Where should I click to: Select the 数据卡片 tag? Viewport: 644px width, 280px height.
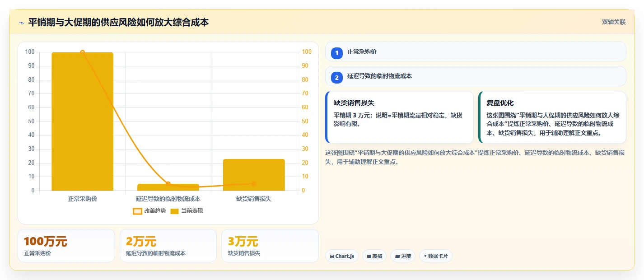point(436,256)
